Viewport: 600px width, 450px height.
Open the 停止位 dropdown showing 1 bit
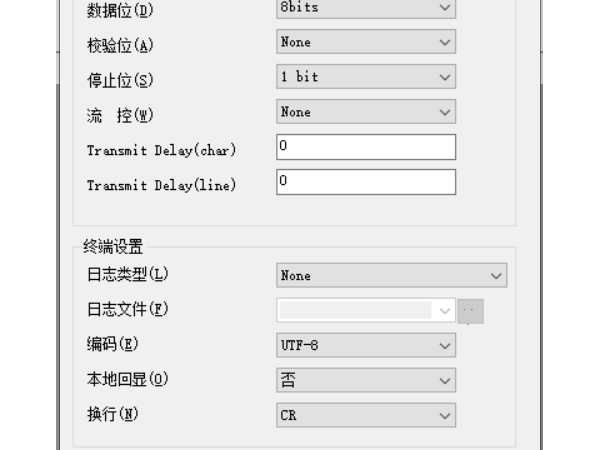coord(365,77)
